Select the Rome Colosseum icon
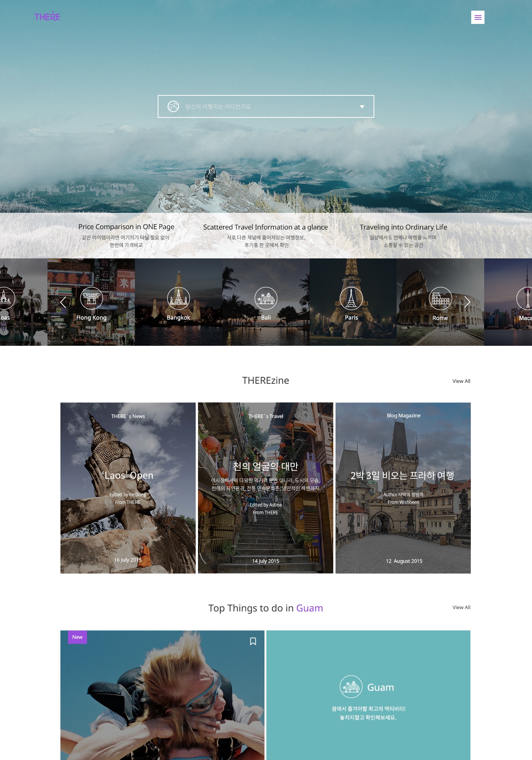The width and height of the screenshot is (532, 760). (x=440, y=298)
